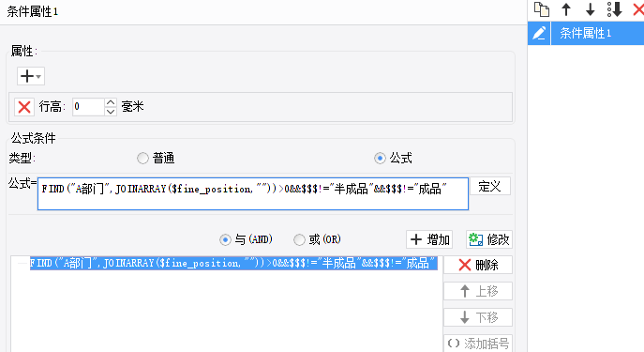644x352 pixels.
Task: Click the 行高 value input field
Action: click(x=88, y=107)
